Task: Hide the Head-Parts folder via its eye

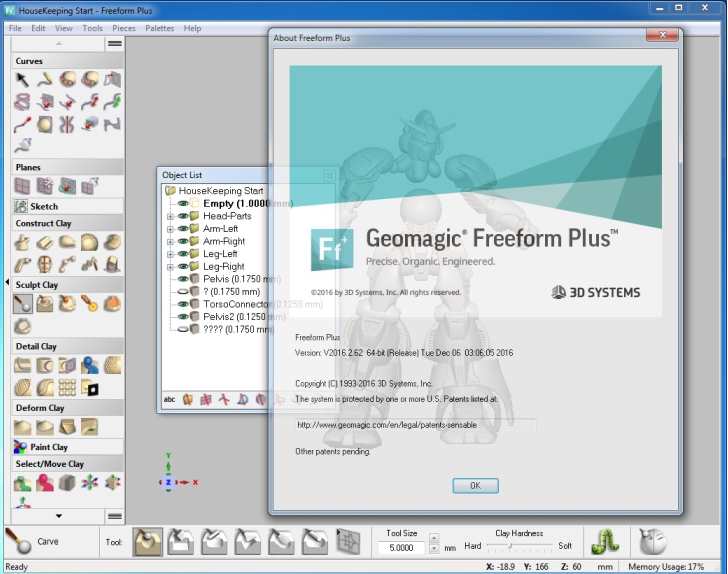Action: tap(183, 216)
